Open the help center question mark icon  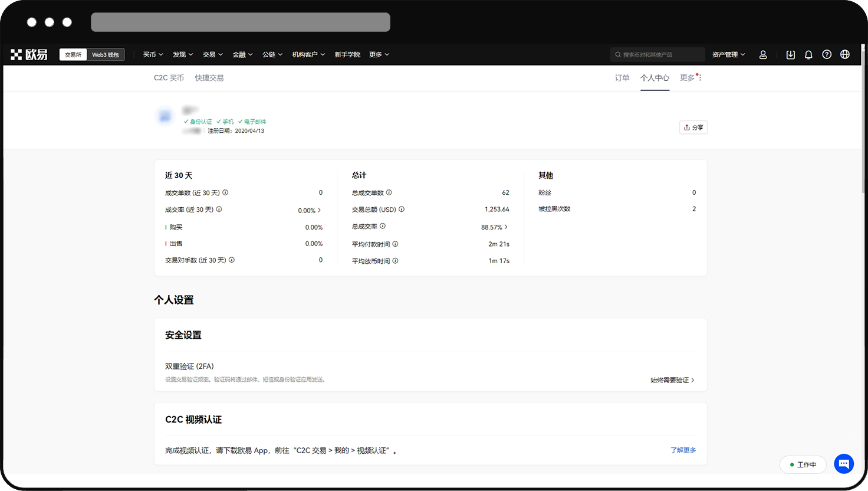click(827, 54)
